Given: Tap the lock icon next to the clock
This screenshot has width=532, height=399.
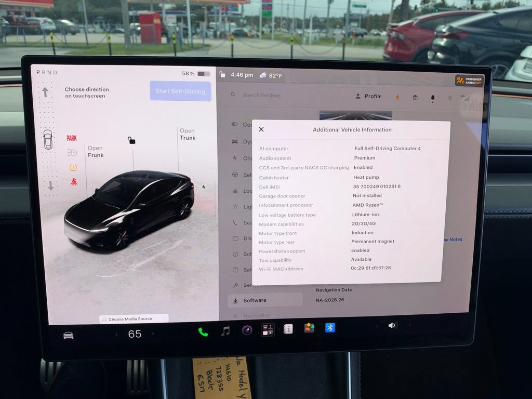Looking at the screenshot, I should pyautogui.click(x=222, y=74).
